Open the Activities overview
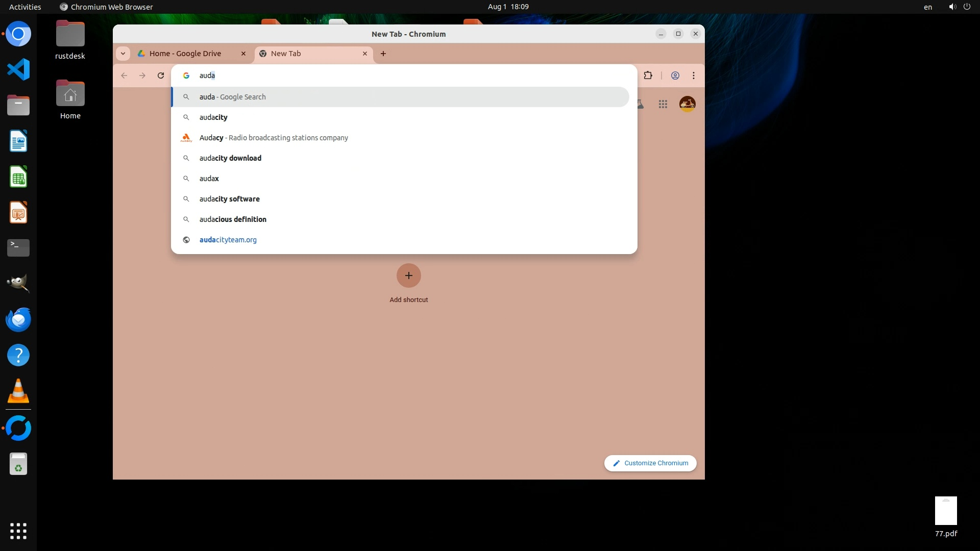 click(25, 7)
